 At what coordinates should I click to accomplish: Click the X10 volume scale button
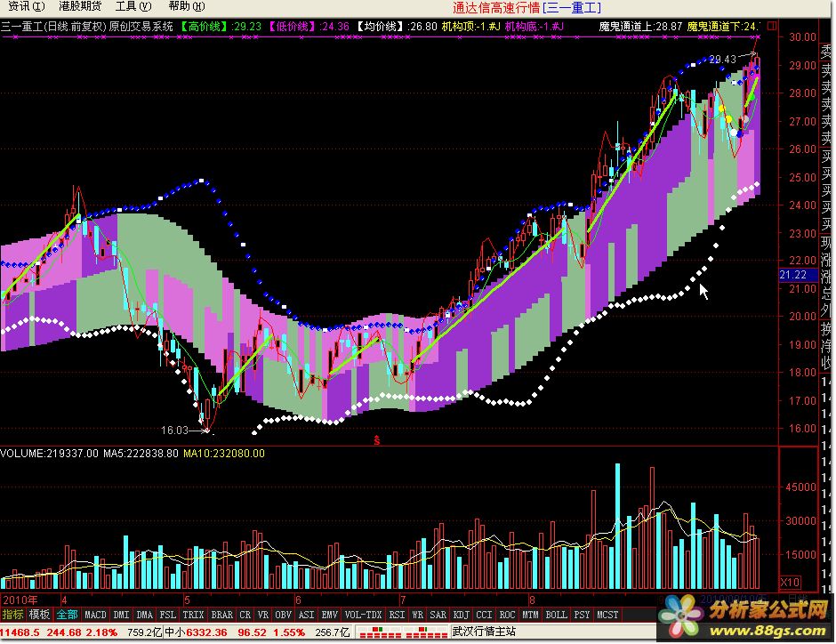point(790,582)
